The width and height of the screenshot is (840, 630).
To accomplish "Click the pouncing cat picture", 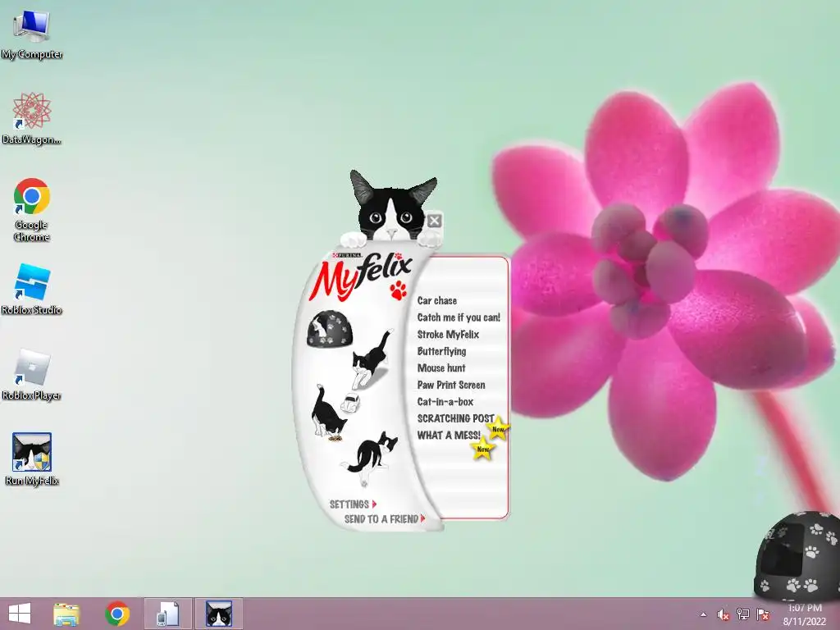I will [x=370, y=458].
